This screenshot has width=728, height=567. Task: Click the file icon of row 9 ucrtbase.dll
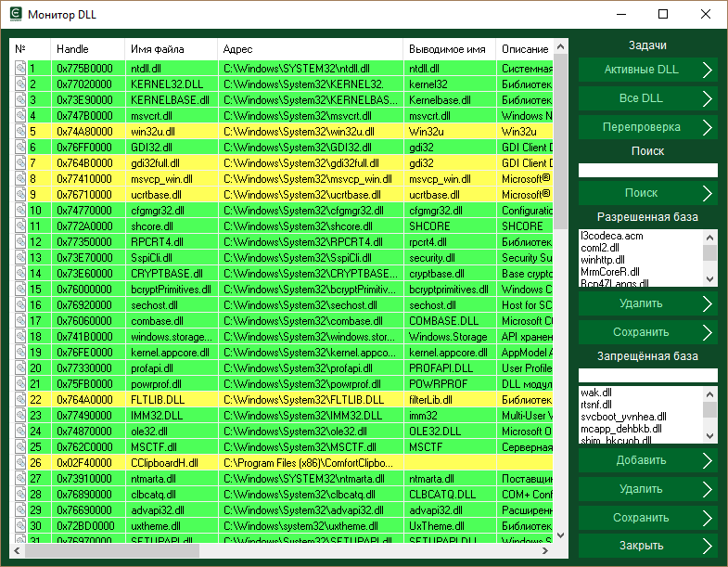pos(19,195)
